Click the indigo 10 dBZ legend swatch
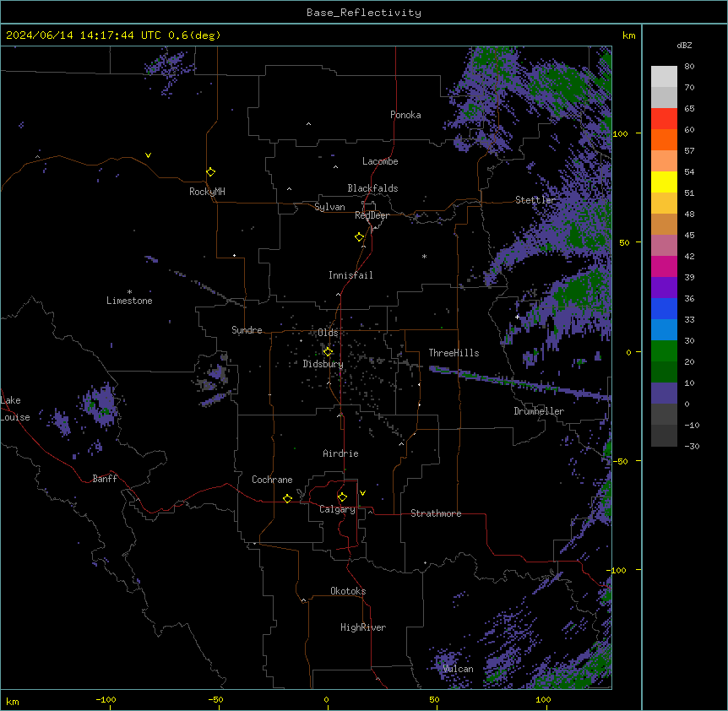The image size is (728, 711). pyautogui.click(x=664, y=393)
